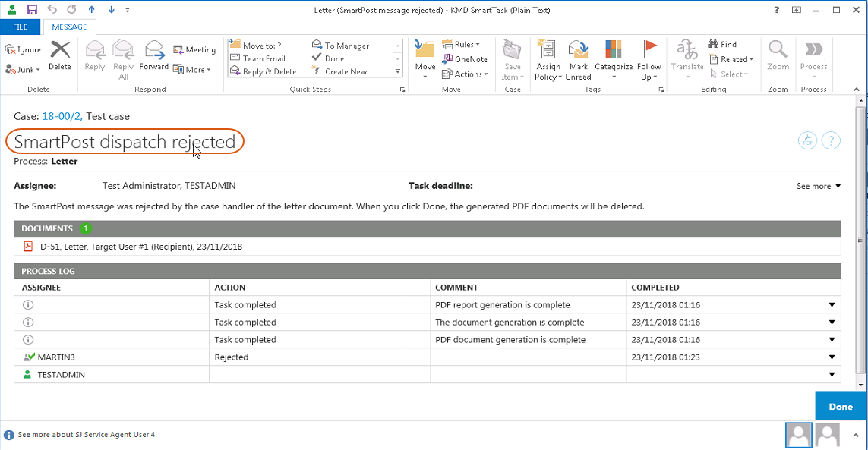Image resolution: width=868 pixels, height=450 pixels.
Task: Click the Find button in Editing group
Action: [x=722, y=44]
